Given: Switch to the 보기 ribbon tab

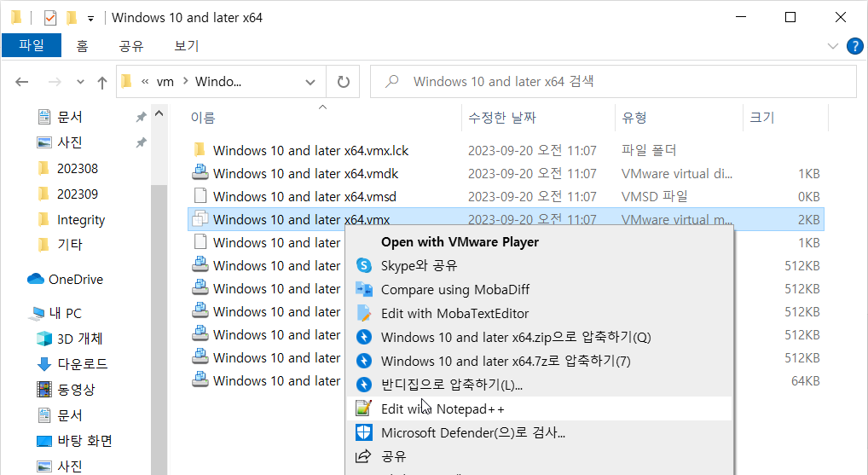Looking at the screenshot, I should click(x=187, y=45).
